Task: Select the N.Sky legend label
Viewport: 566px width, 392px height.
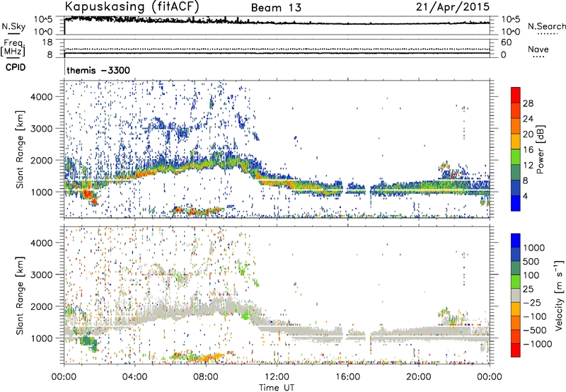Action: [13, 26]
